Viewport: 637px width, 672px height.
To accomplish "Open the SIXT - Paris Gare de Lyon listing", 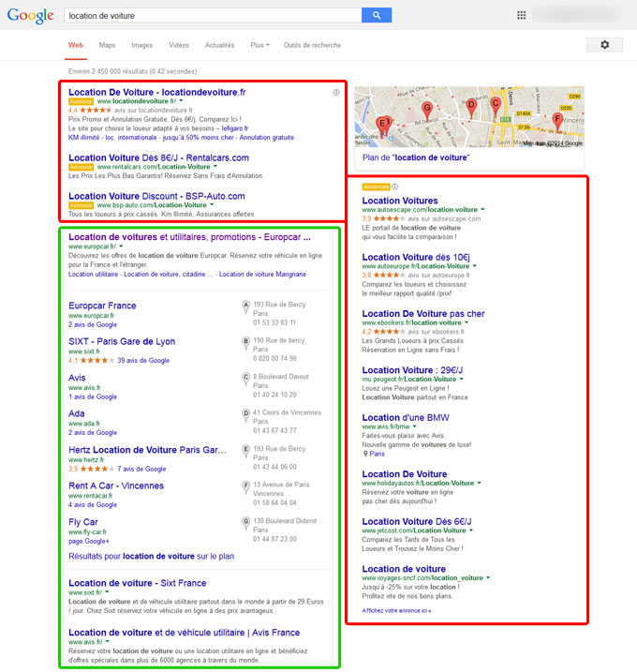I will (x=122, y=341).
